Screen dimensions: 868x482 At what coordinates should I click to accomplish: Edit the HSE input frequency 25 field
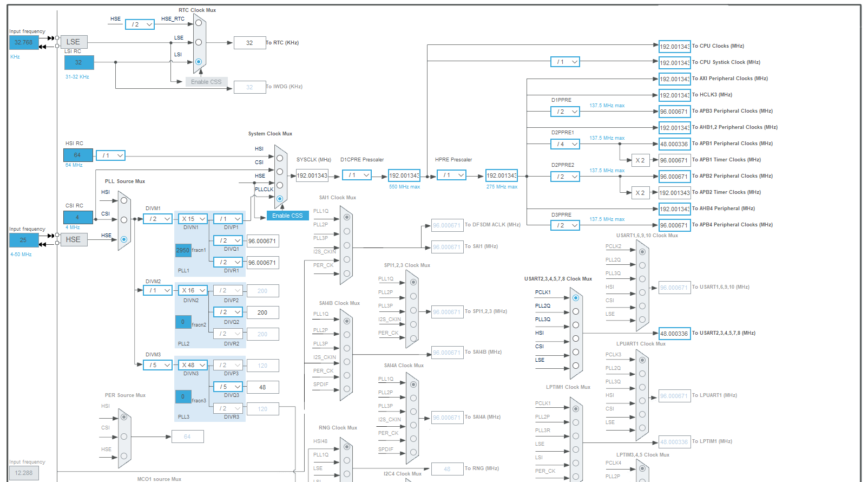(23, 240)
